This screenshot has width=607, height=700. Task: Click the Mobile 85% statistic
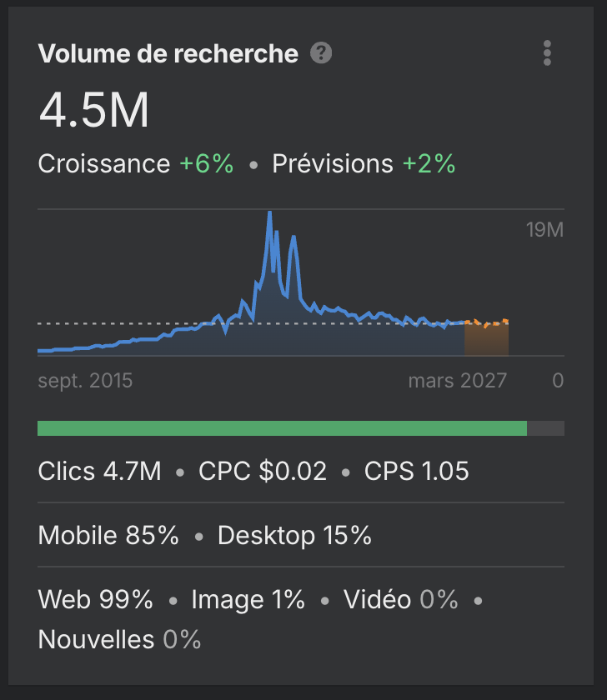(108, 536)
